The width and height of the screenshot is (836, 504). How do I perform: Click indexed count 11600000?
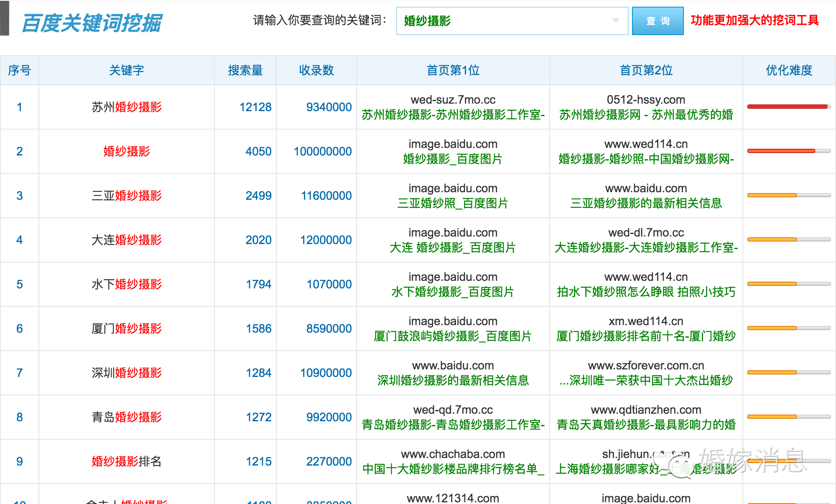click(x=326, y=196)
